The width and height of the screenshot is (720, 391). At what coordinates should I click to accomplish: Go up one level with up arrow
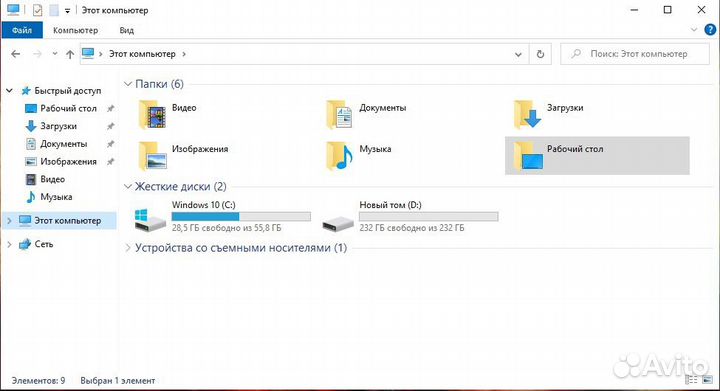[x=70, y=54]
